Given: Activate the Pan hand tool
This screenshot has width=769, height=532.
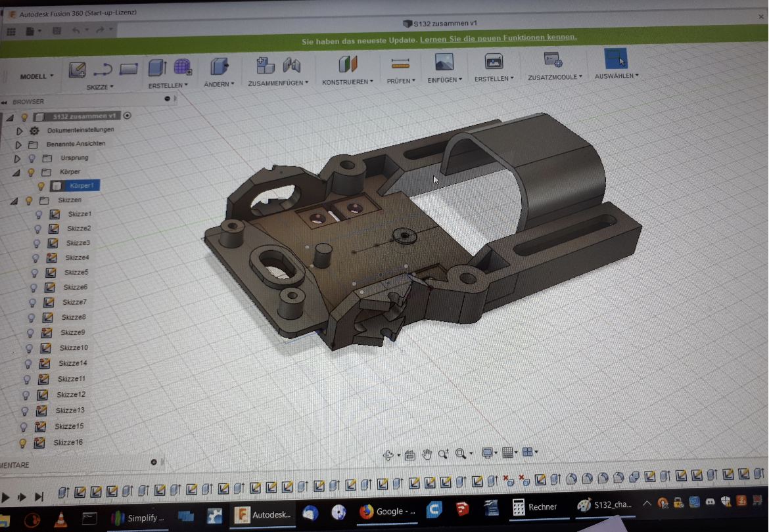Looking at the screenshot, I should pos(427,454).
